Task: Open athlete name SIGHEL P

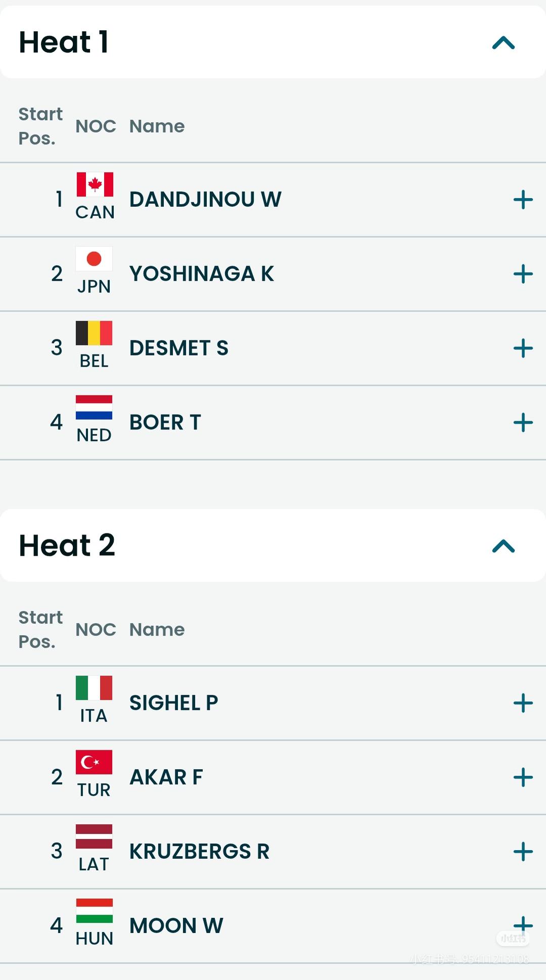Action: pos(174,703)
